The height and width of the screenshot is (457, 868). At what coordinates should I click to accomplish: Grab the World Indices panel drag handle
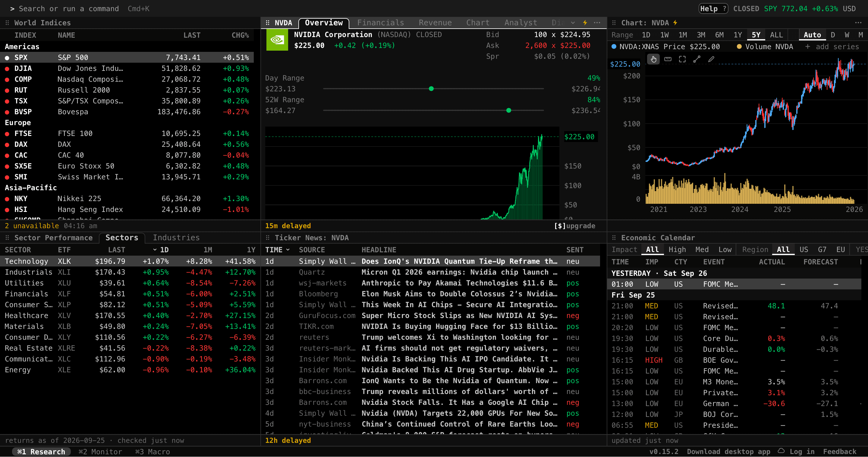click(x=7, y=23)
